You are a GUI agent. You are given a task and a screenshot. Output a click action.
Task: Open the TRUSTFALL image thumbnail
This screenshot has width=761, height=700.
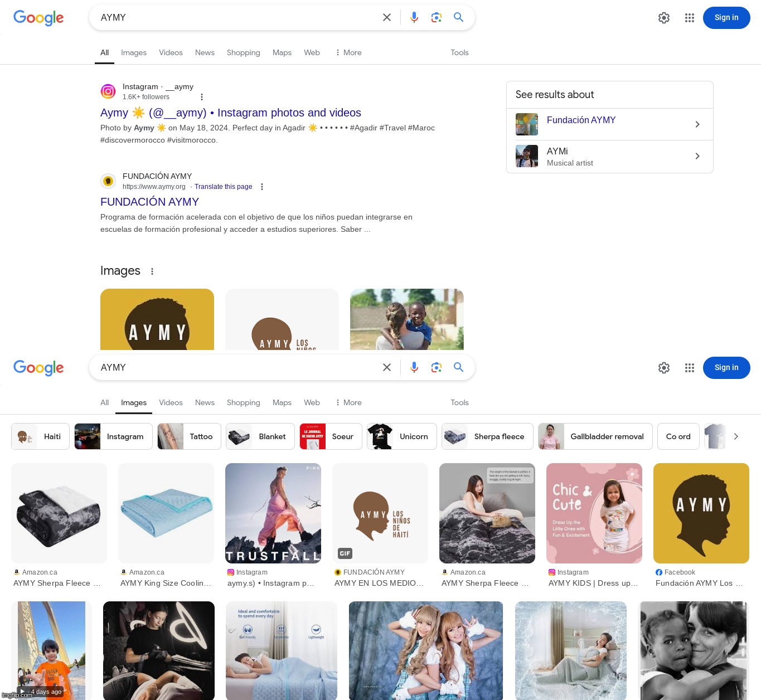pyautogui.click(x=273, y=513)
